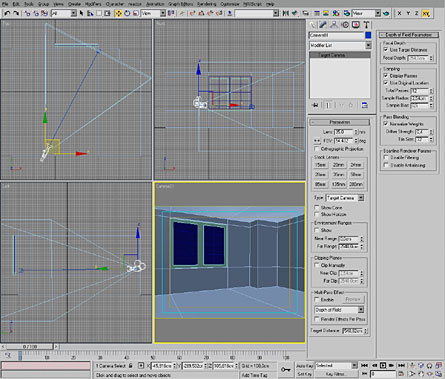Collapse Depth of Field Parameters rollout
445x379 pixels.
pos(408,35)
